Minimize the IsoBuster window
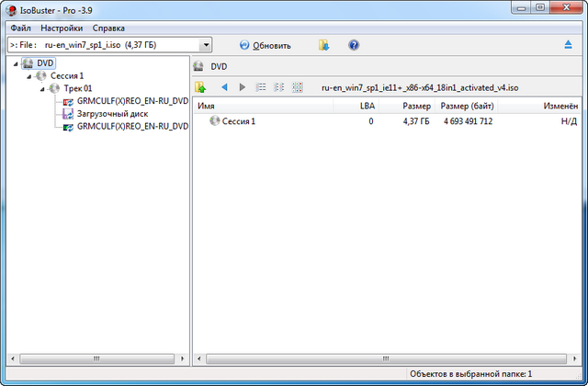 521,7
